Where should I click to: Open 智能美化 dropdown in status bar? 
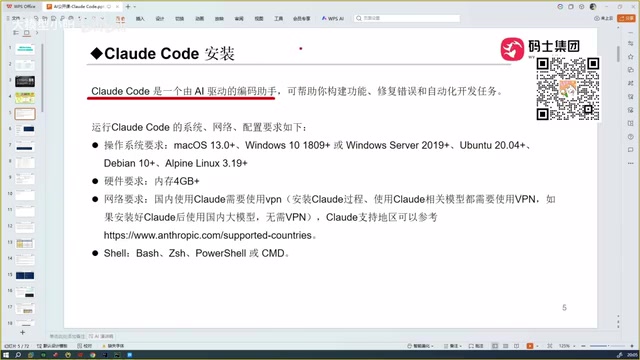[421, 346]
